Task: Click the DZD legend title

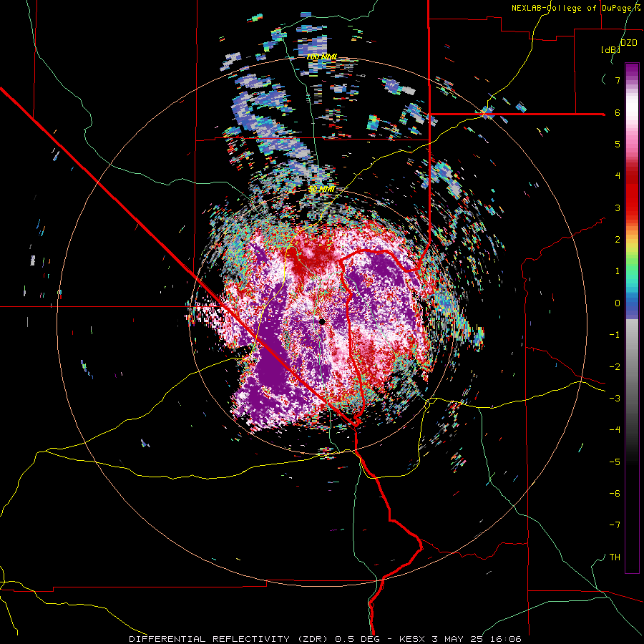Action: pyautogui.click(x=629, y=43)
